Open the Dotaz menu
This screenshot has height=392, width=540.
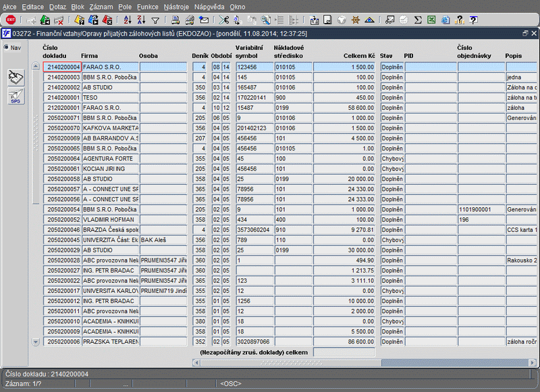click(x=57, y=7)
